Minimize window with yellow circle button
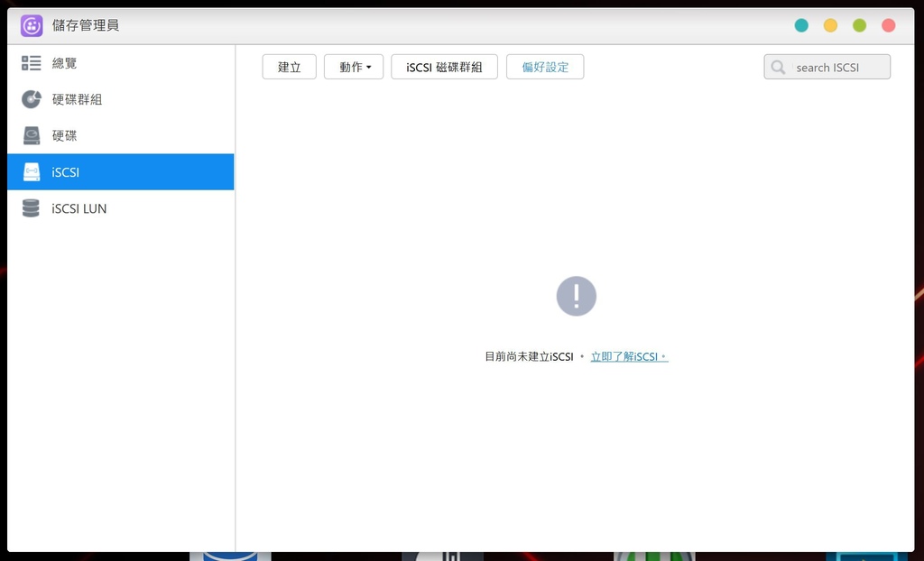924x561 pixels. (x=830, y=25)
